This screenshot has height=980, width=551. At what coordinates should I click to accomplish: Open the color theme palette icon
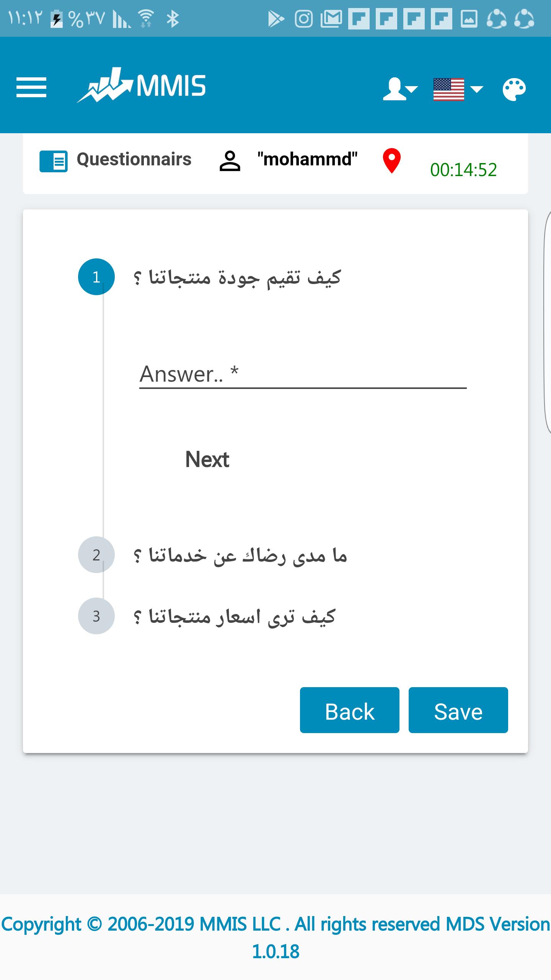point(514,90)
